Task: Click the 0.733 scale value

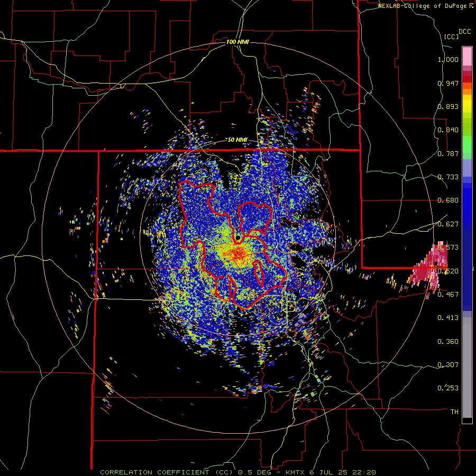Action: 448,177
